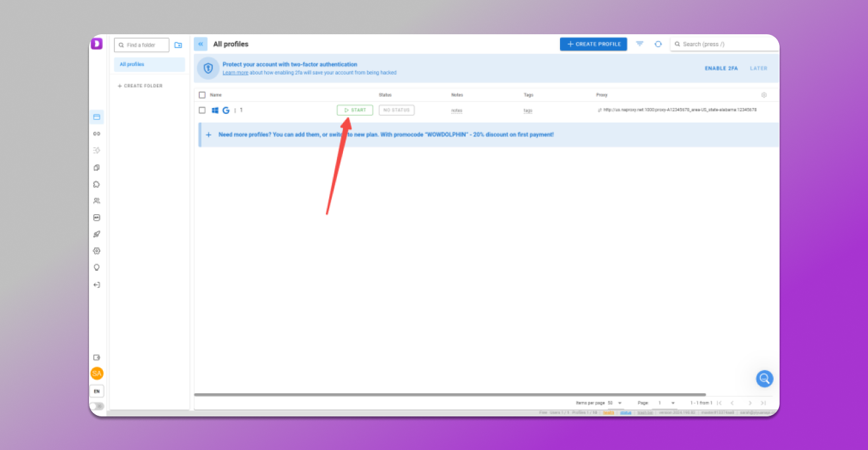Open the extensions puzzle sidebar icon
Screen dimensions: 868x450
[97, 184]
